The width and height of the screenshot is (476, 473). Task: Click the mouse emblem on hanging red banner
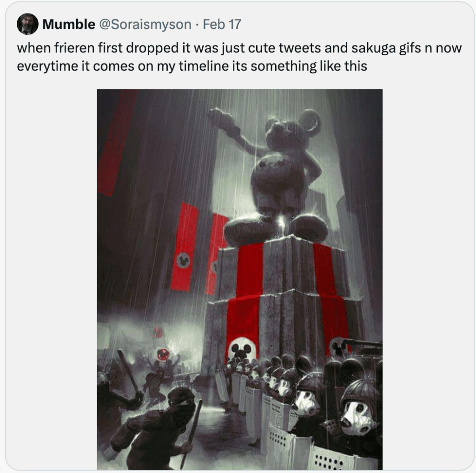[183, 260]
